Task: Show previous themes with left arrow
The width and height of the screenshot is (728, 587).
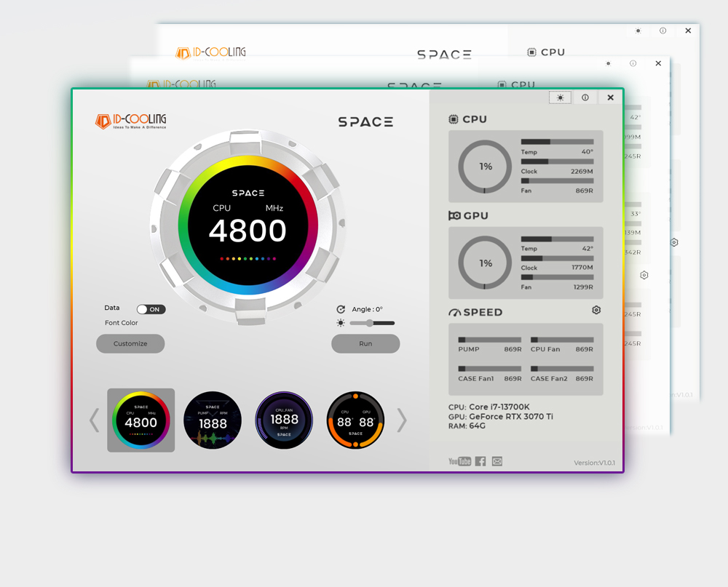Action: click(94, 420)
